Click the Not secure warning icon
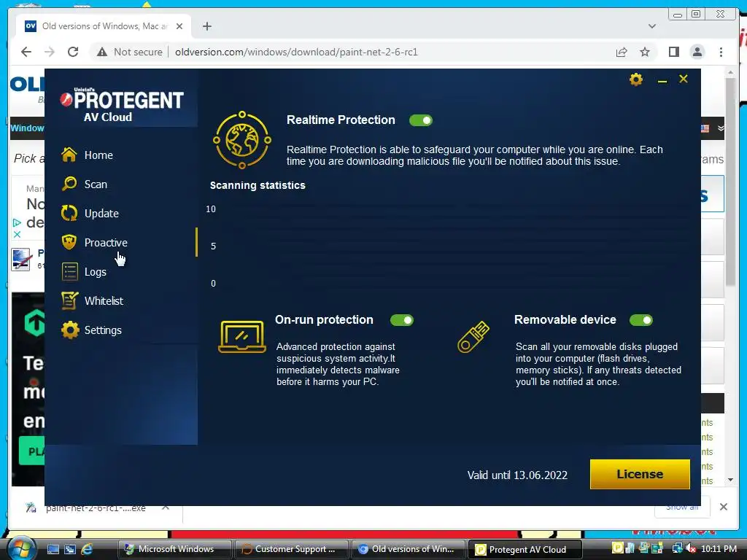 click(x=102, y=52)
